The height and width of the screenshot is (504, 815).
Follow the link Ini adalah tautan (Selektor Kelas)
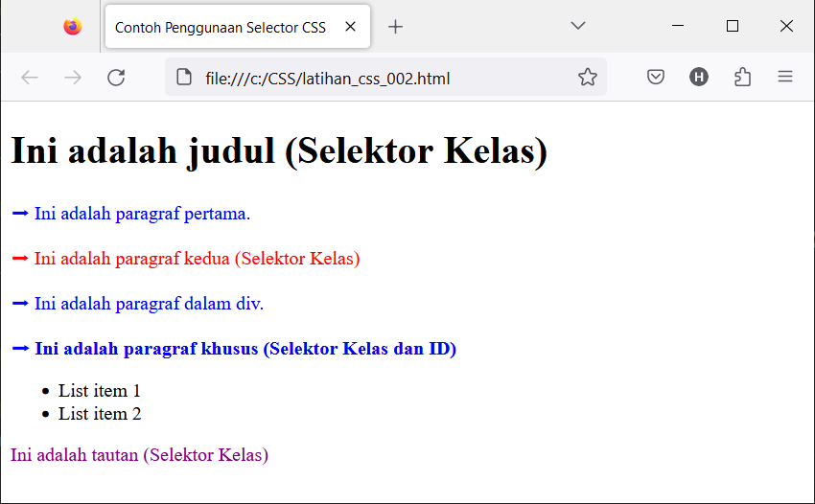(139, 454)
